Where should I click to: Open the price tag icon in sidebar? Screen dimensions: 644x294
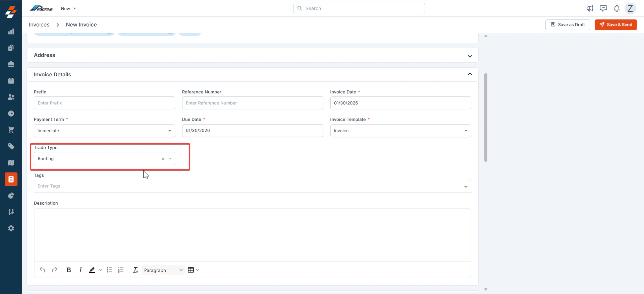click(11, 146)
